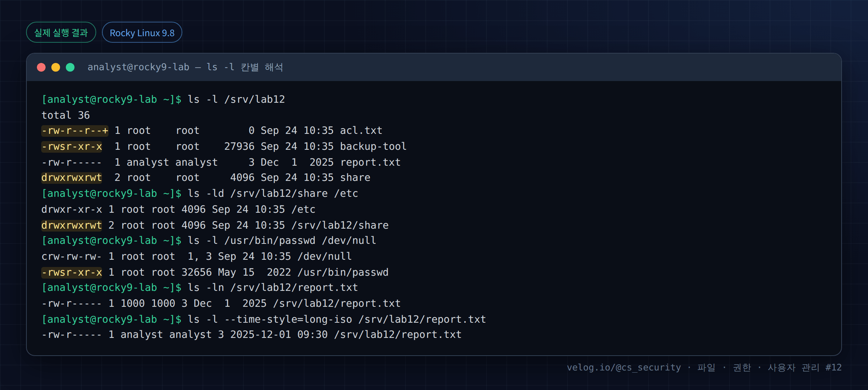Image resolution: width=868 pixels, height=390 pixels.
Task: Select the command with "--time-style=long-iso"
Action: click(x=337, y=319)
